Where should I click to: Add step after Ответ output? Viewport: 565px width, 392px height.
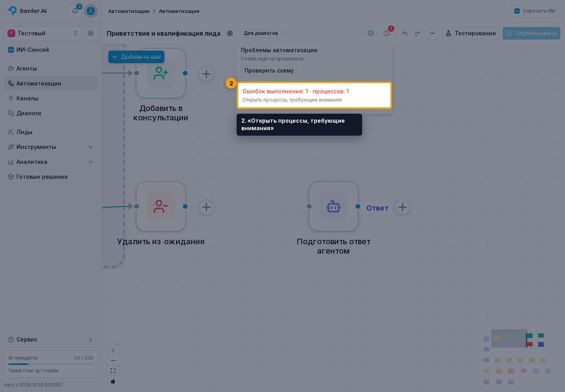click(403, 207)
